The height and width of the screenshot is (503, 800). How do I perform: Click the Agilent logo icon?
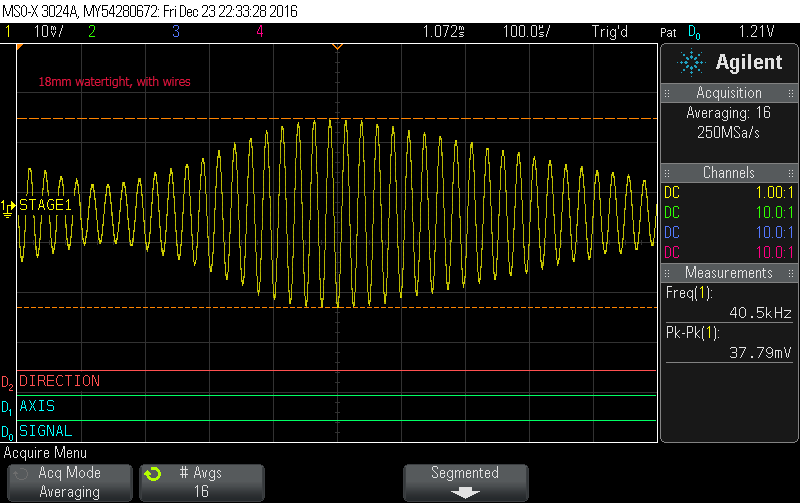pyautogui.click(x=692, y=62)
